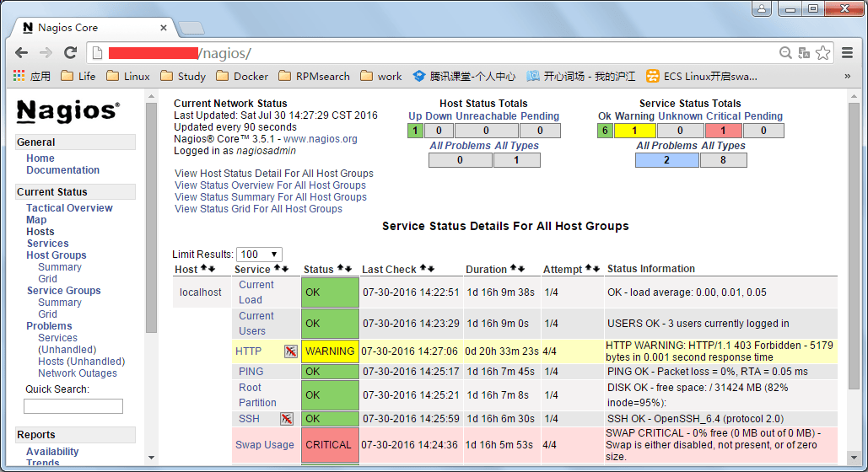Reload the Nagios page
Viewport: 868px width, 472px height.
tap(70, 53)
